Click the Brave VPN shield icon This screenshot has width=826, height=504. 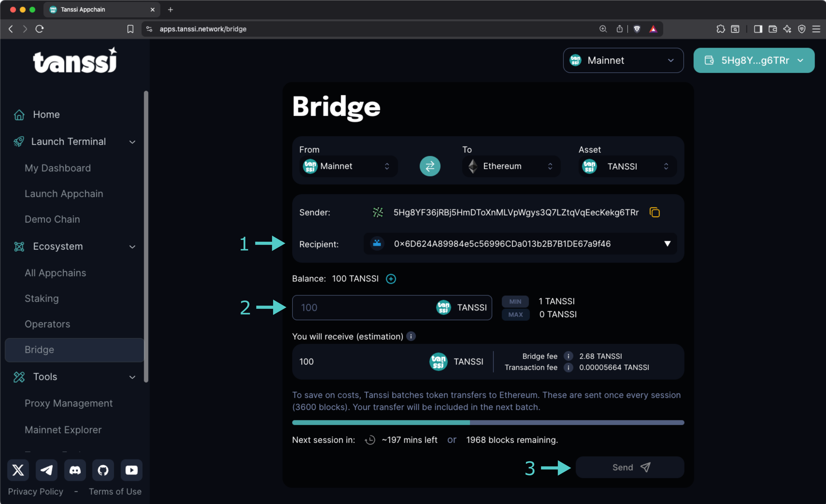point(801,29)
